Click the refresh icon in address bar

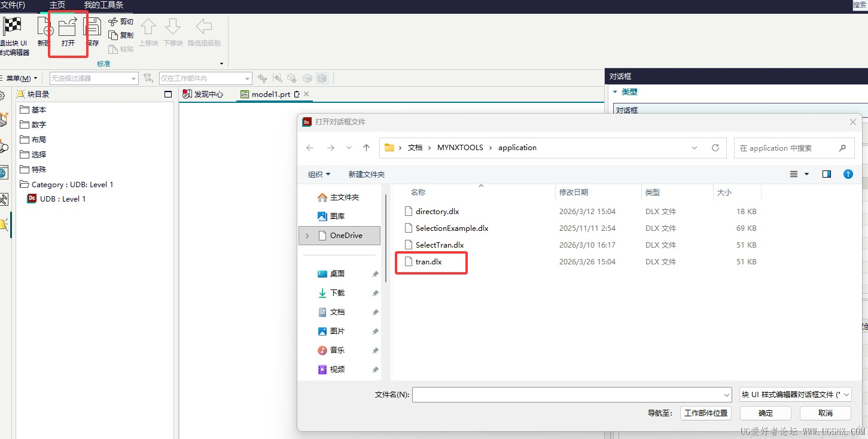tap(715, 148)
